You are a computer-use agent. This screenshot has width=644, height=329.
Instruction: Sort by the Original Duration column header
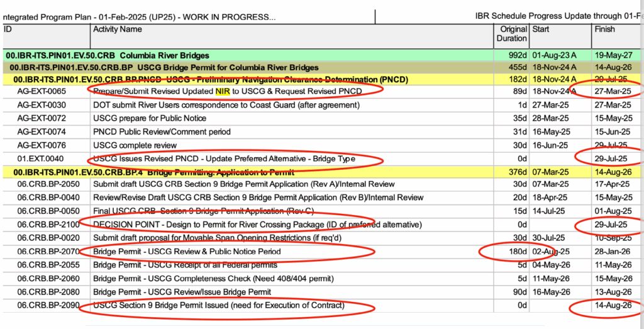[x=513, y=34]
